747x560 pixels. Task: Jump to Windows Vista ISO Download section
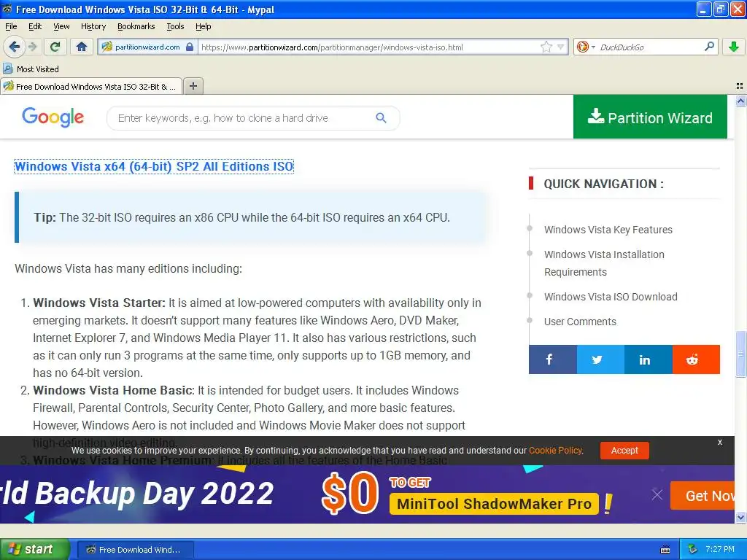click(x=611, y=297)
